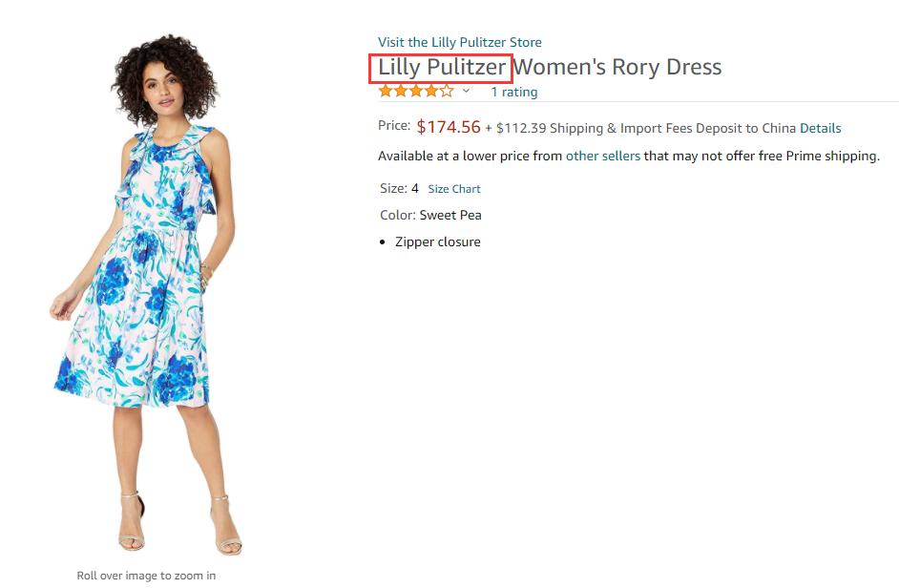The image size is (899, 588).
Task: Click the empty fifth rating star
Action: point(447,92)
